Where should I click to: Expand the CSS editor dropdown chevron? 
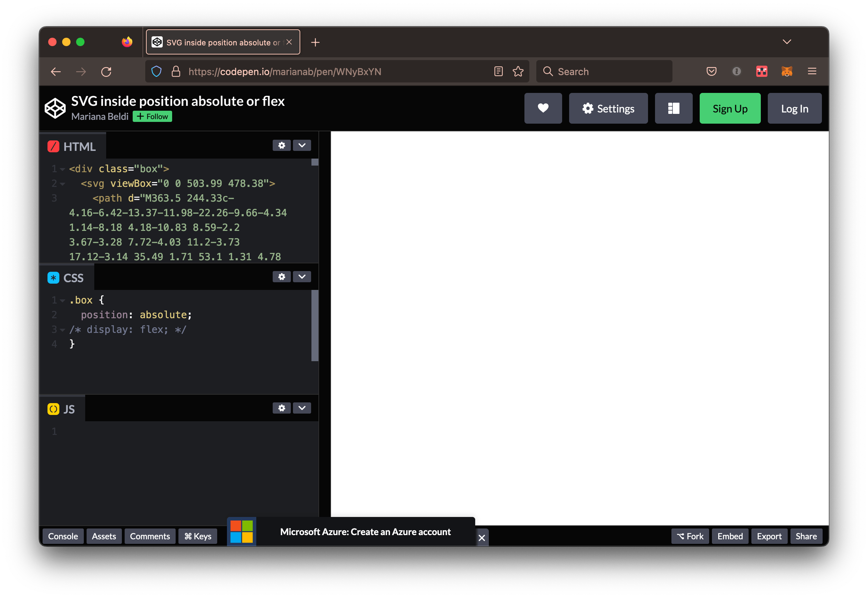coord(302,277)
